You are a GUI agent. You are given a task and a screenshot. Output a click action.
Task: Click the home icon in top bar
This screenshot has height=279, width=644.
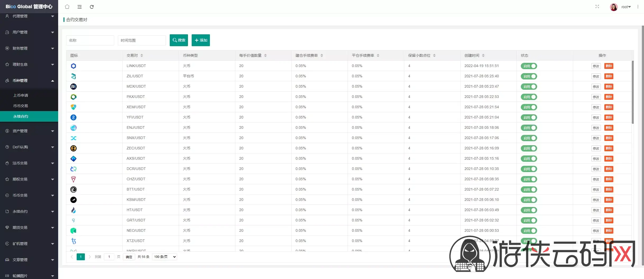point(67,7)
